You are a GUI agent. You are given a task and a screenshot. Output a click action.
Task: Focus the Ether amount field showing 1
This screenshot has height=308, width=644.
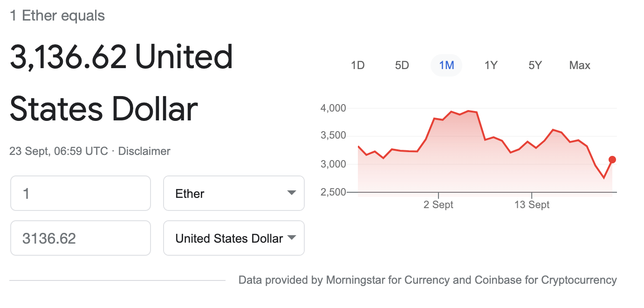(x=81, y=193)
